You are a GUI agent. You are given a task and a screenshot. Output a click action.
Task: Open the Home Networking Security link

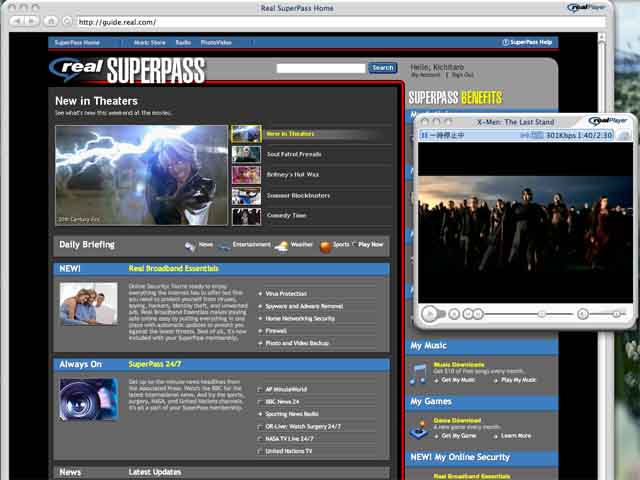(300, 318)
